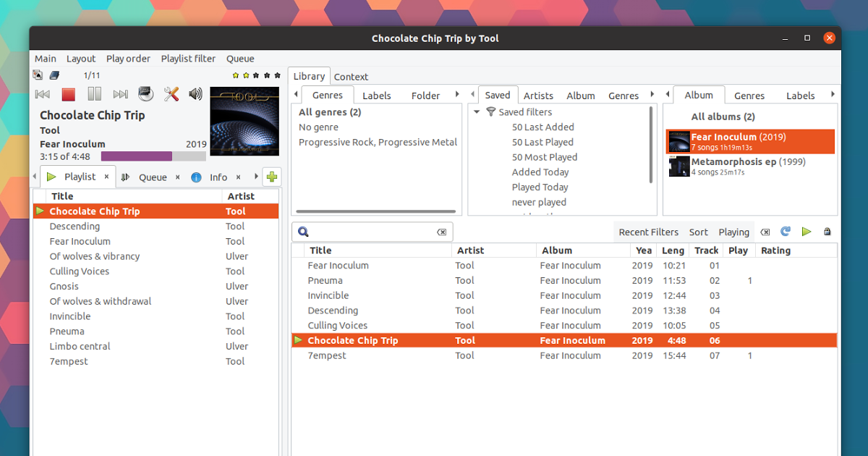Close the Queue tab
Viewport: 868px width, 456px height.
click(179, 177)
